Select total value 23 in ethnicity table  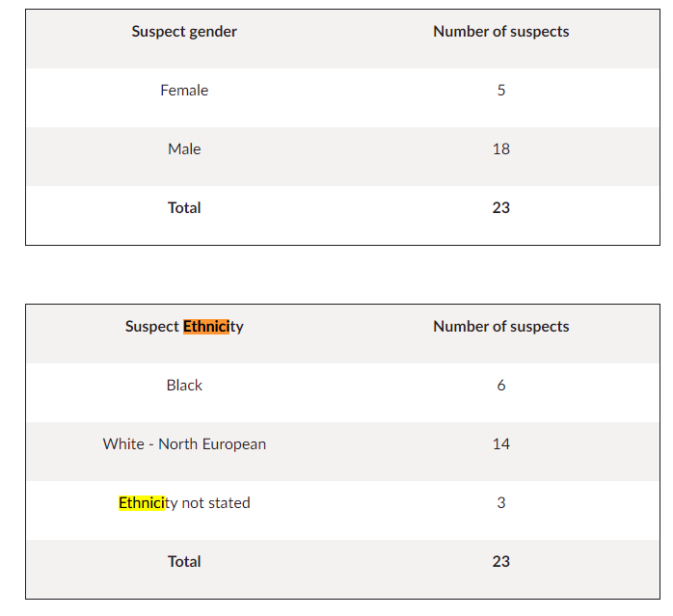(500, 562)
